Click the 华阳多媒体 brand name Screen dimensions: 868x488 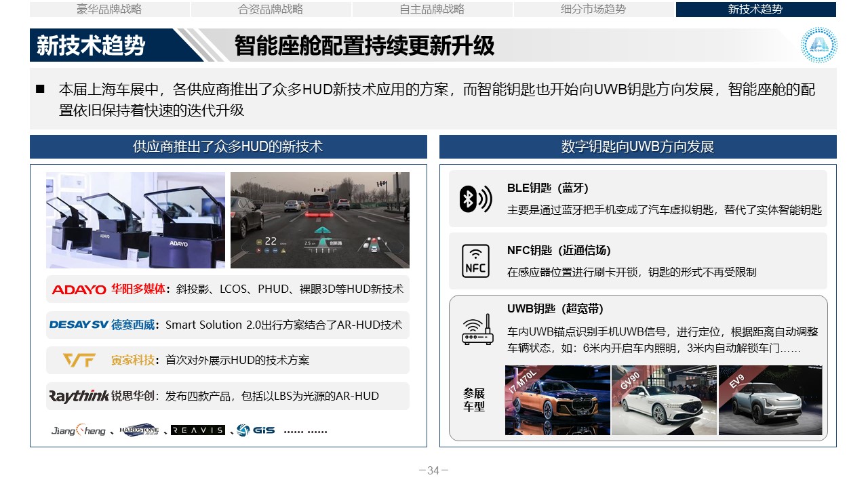click(x=138, y=289)
